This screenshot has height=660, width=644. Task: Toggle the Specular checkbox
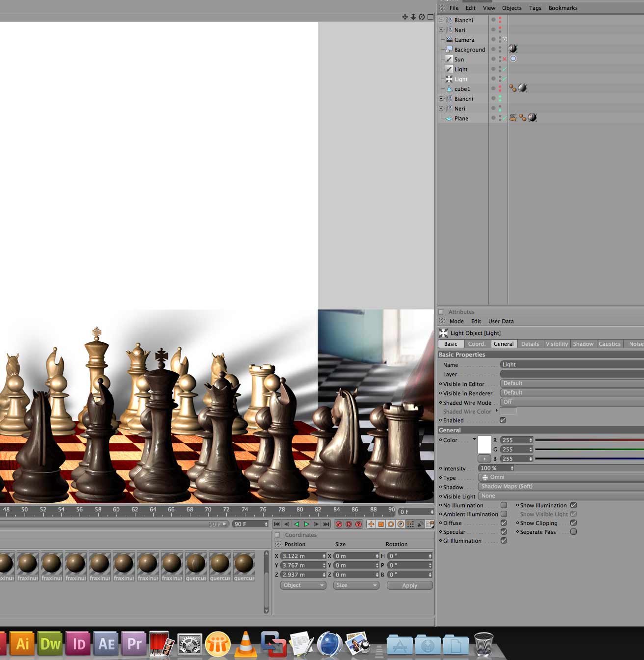click(504, 531)
